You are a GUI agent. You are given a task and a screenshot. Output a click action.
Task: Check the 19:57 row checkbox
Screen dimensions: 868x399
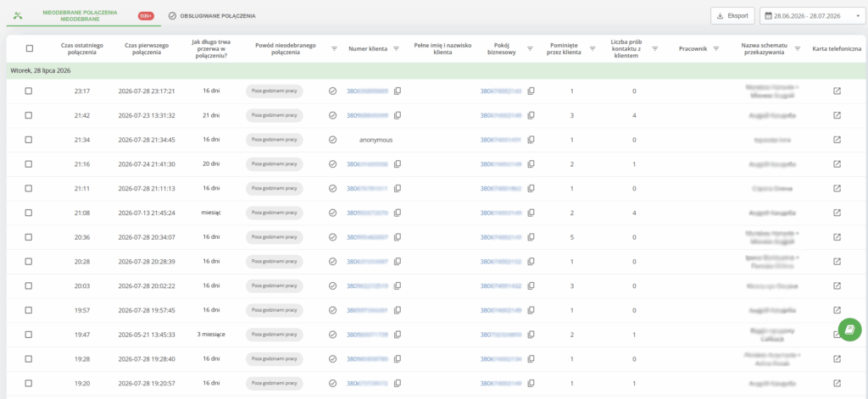pos(29,310)
